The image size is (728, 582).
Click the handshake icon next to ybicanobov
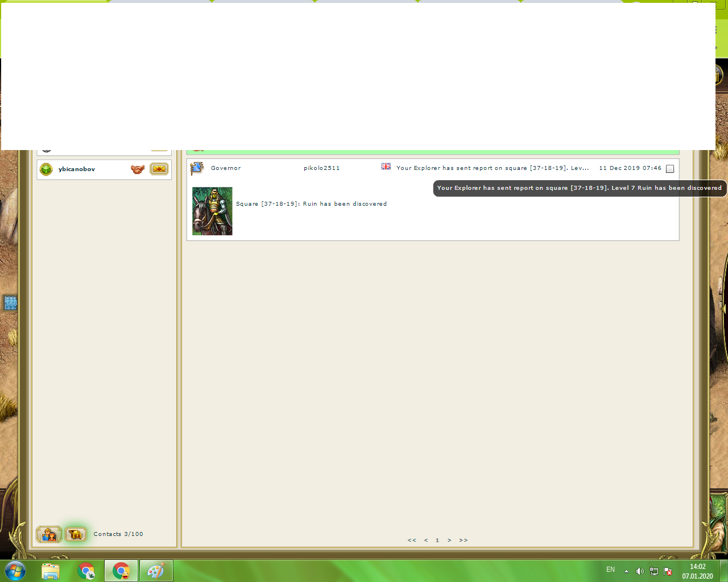pyautogui.click(x=137, y=169)
